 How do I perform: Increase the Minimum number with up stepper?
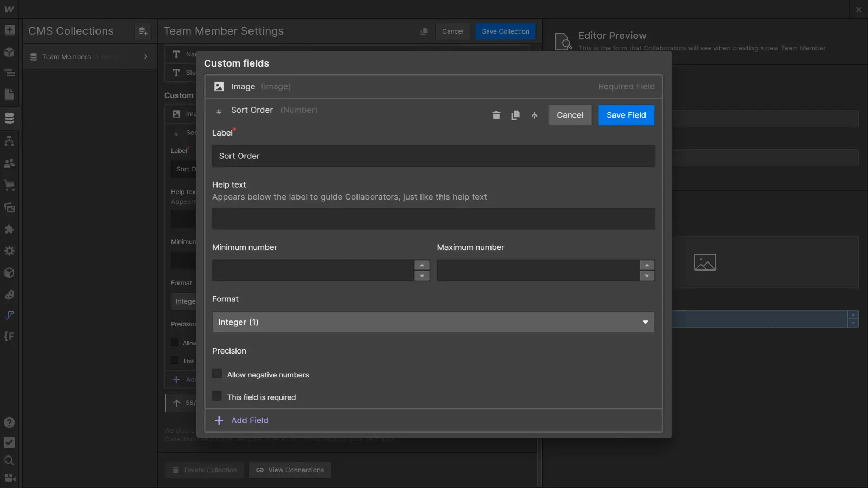422,265
